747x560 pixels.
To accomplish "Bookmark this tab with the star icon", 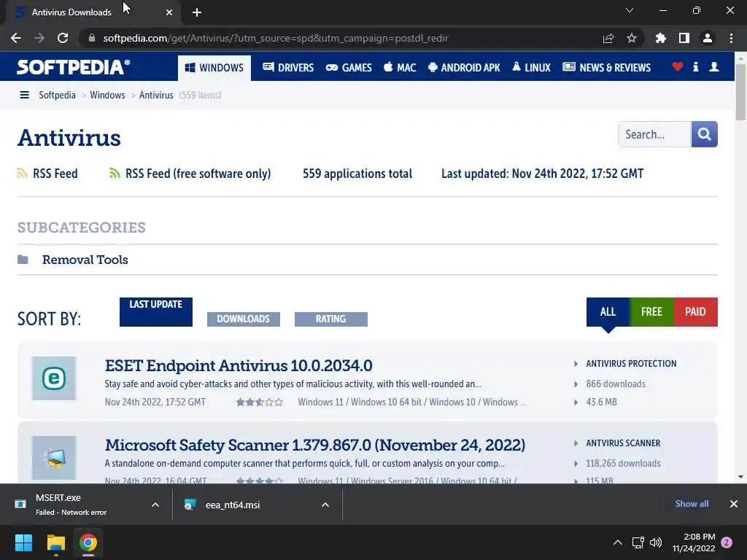I will tap(632, 38).
